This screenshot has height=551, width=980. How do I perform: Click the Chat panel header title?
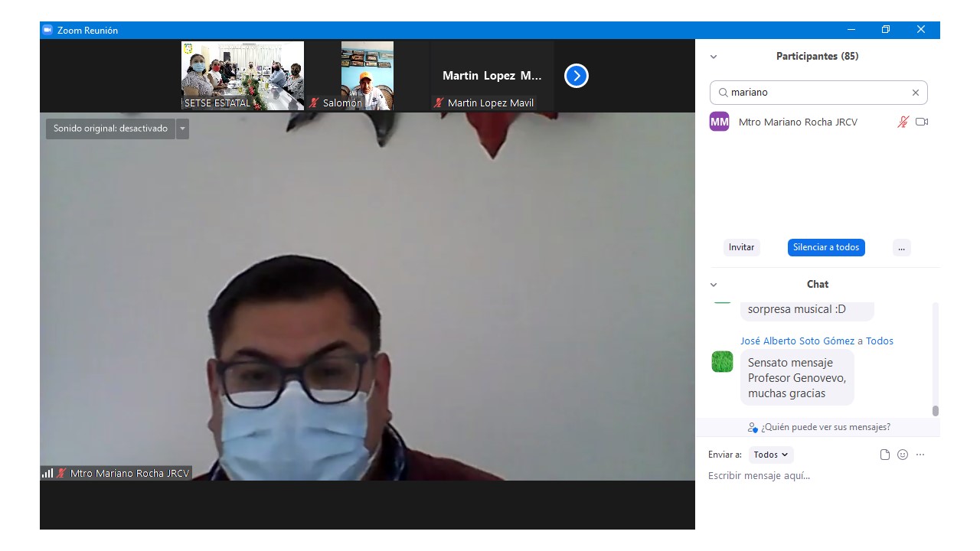(x=818, y=285)
